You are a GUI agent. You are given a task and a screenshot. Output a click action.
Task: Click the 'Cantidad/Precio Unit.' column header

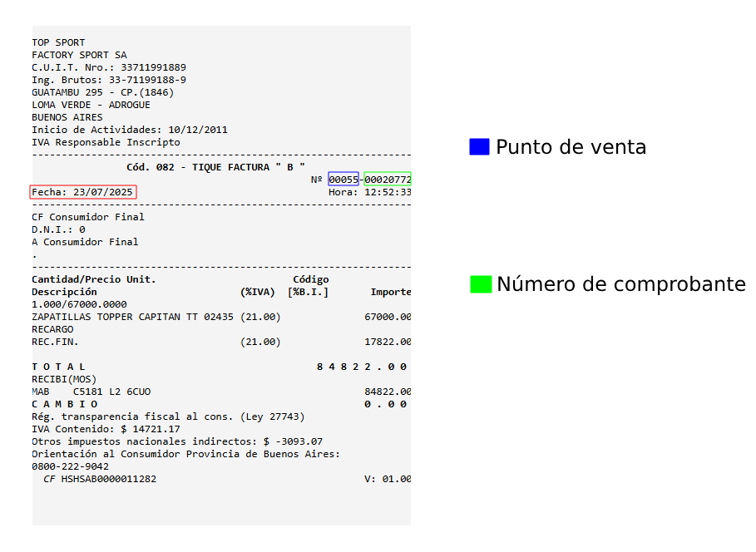94,279
